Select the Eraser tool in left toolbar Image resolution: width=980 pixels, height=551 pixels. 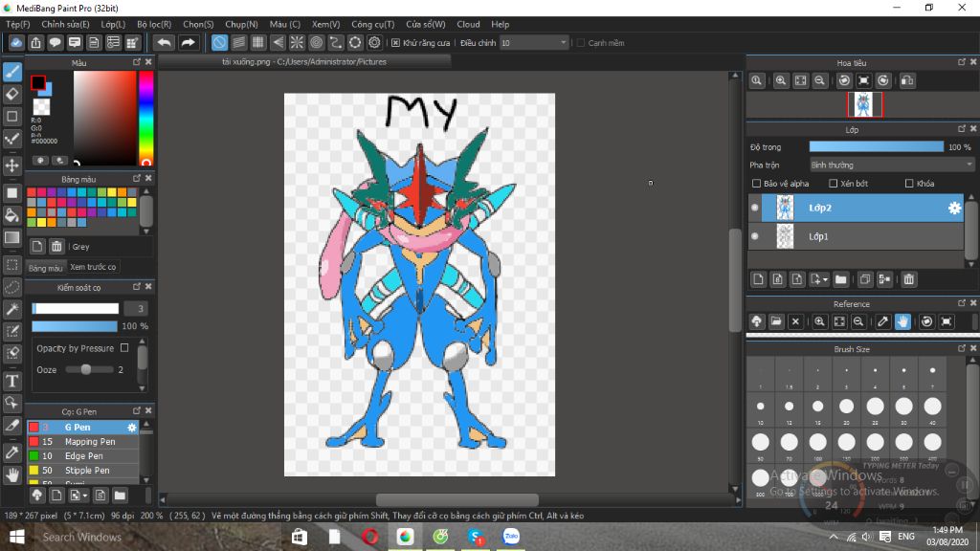[12, 94]
